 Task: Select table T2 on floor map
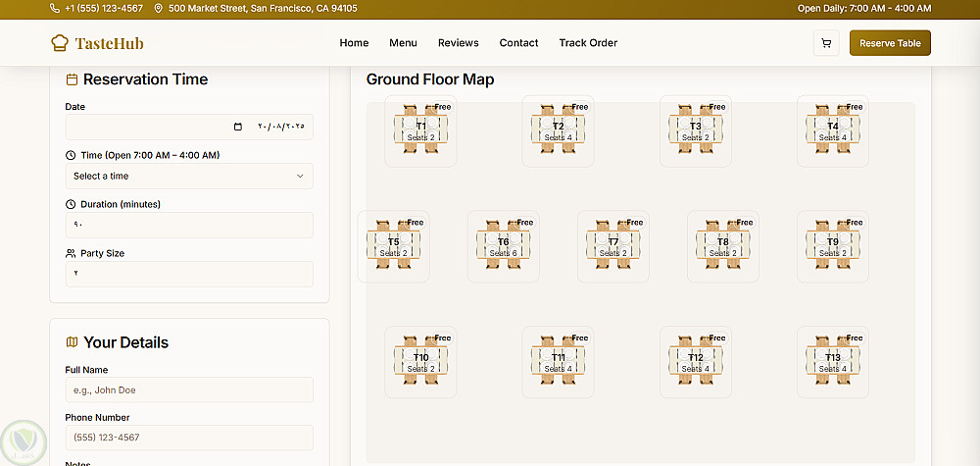point(559,130)
